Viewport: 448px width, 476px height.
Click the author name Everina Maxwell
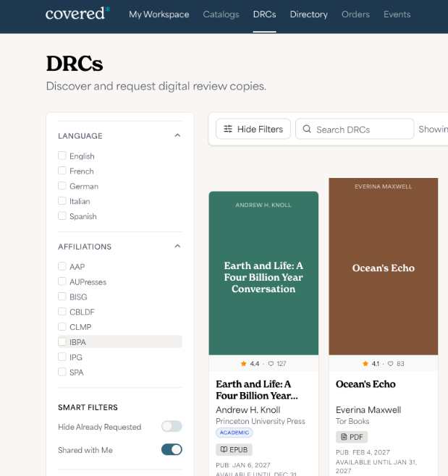click(x=368, y=410)
